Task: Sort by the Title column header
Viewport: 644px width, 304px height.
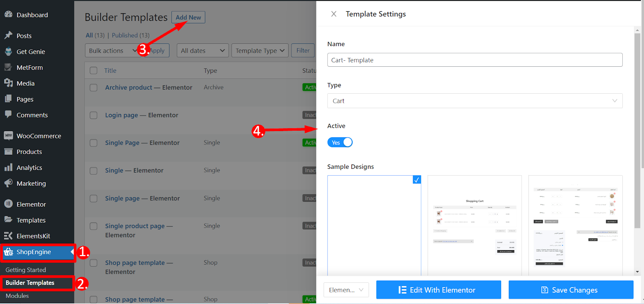Action: pos(110,70)
